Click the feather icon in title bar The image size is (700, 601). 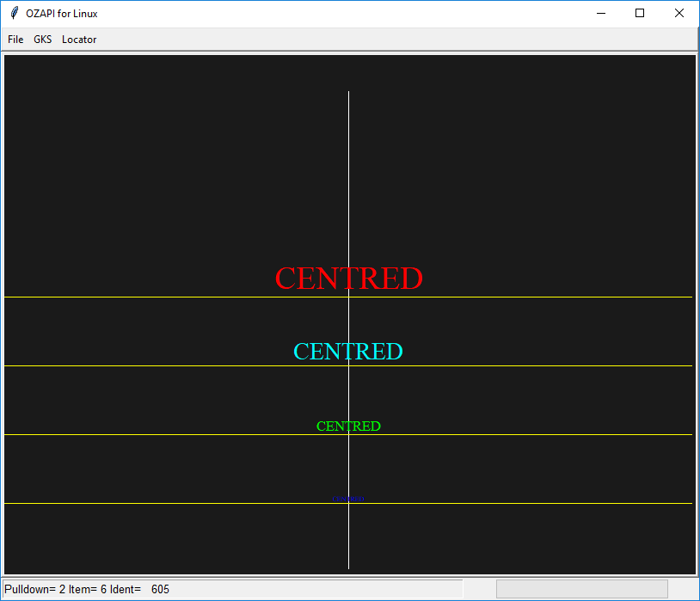click(x=15, y=13)
